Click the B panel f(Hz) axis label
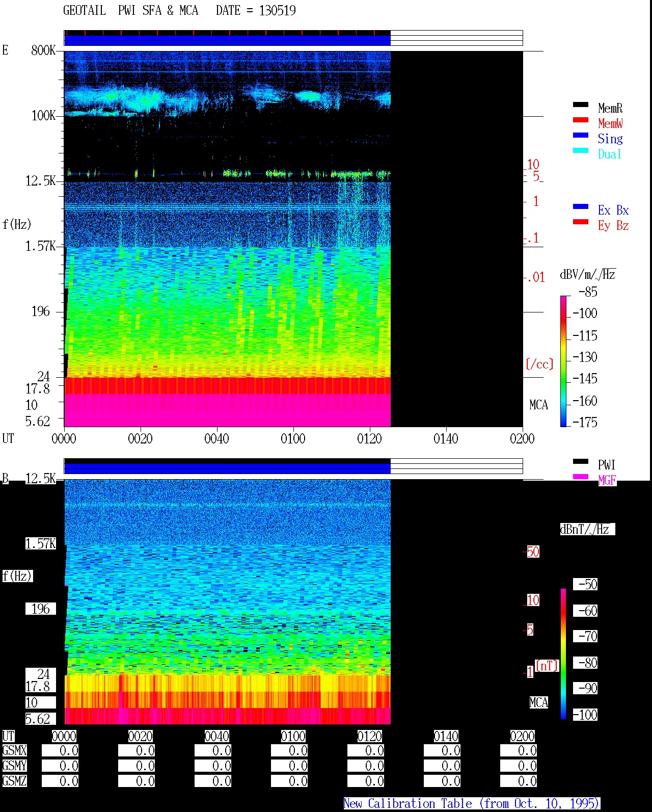Screen dimensions: 652x812 [17, 576]
